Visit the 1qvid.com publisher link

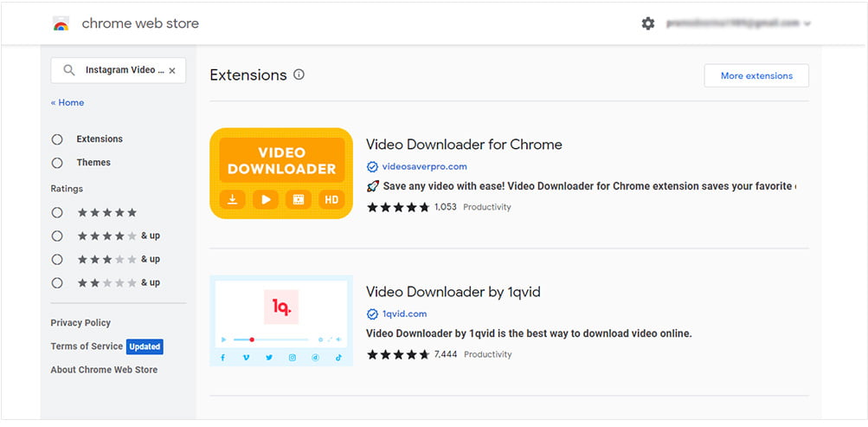pyautogui.click(x=405, y=314)
